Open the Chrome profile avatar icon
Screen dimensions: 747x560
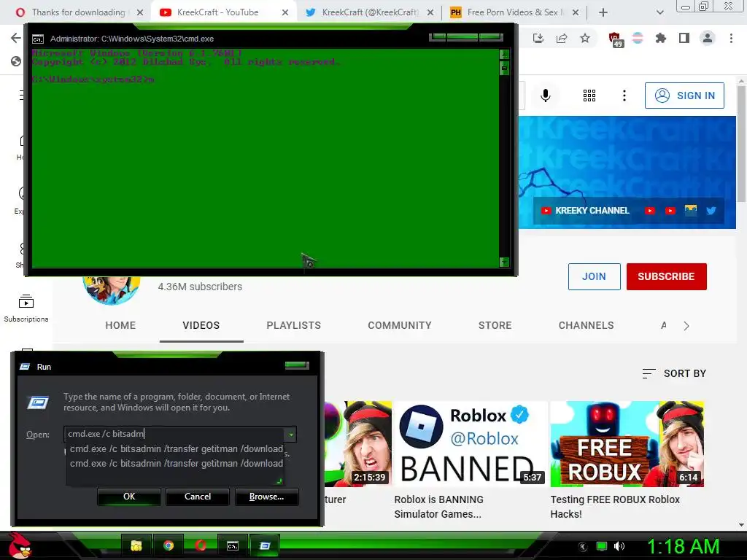pos(708,38)
